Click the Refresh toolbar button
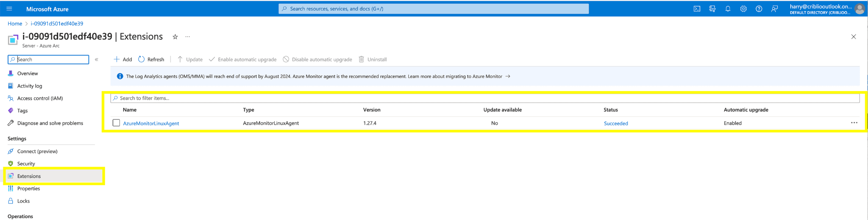This screenshot has height=220, width=868. pyautogui.click(x=151, y=59)
